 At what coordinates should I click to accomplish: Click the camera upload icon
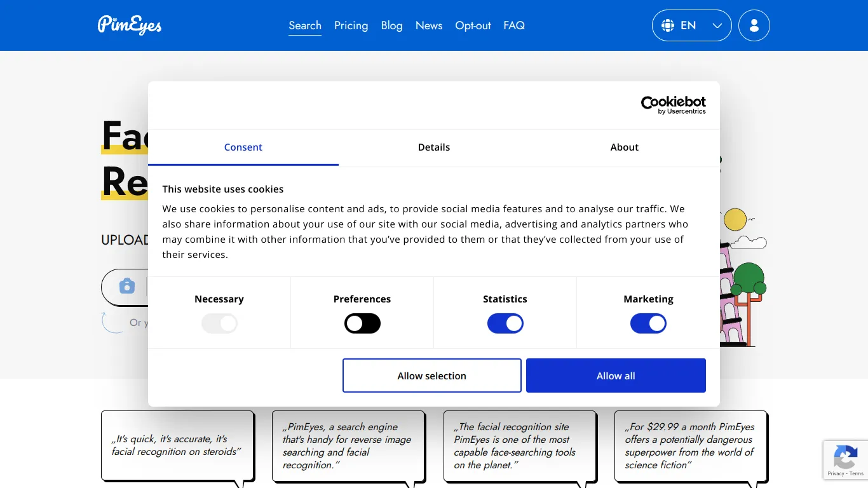pyautogui.click(x=127, y=286)
